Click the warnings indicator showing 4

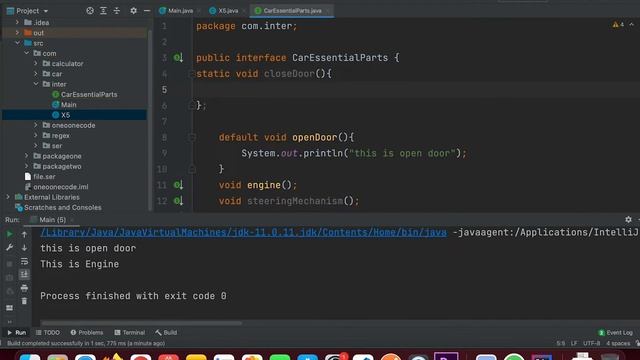618,25
